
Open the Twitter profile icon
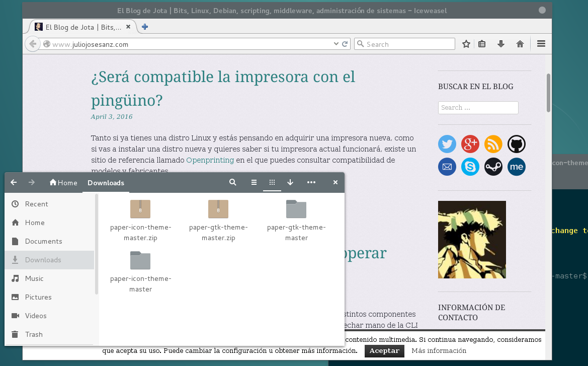(x=447, y=144)
